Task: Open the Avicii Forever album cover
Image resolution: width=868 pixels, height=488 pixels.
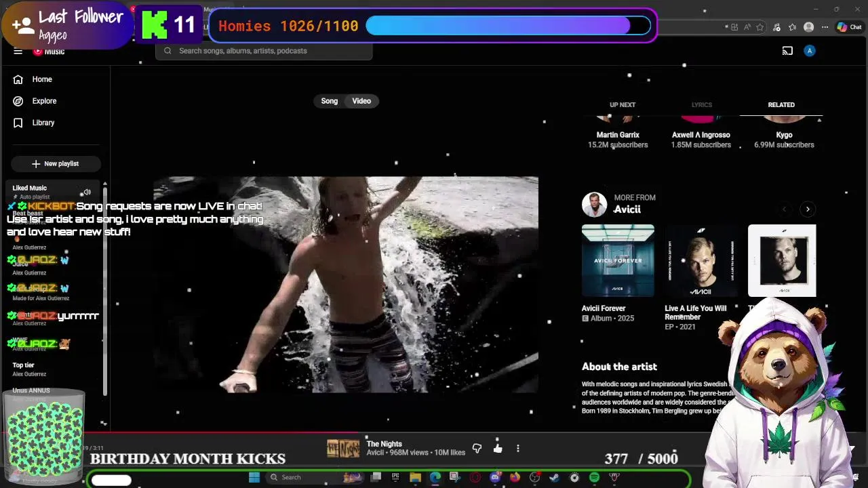Action: pyautogui.click(x=618, y=260)
